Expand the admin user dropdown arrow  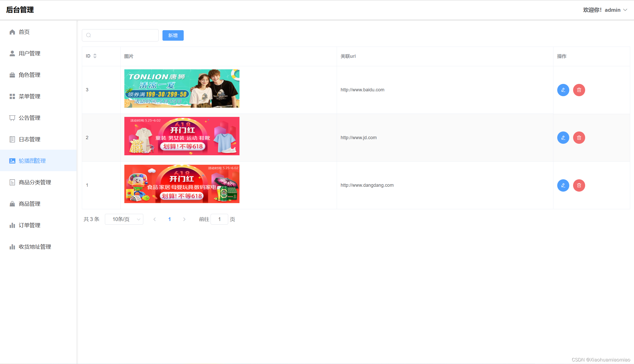[x=625, y=10]
